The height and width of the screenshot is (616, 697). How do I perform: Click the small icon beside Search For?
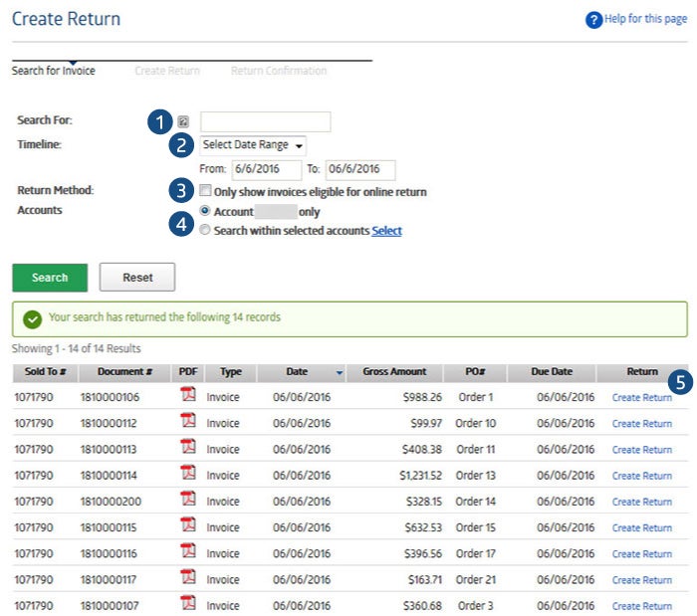click(183, 121)
